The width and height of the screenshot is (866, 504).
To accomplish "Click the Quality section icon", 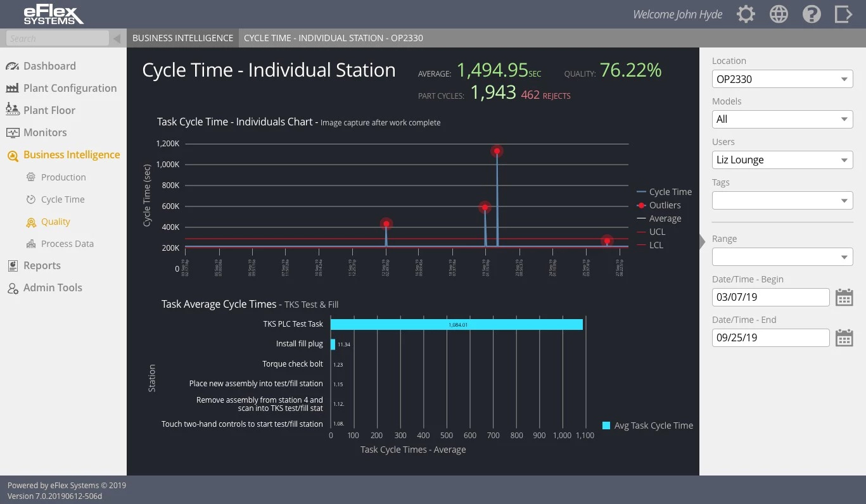I will (x=30, y=222).
